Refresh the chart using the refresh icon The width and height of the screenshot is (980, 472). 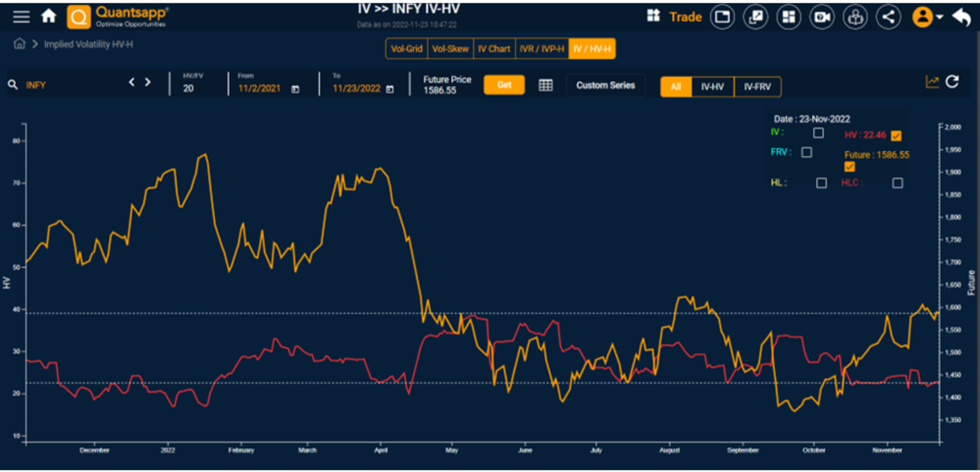(952, 82)
